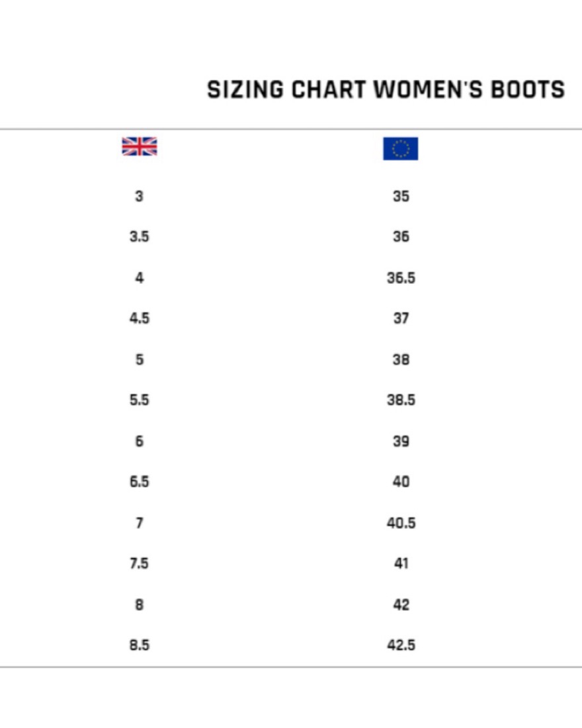Viewport: 582px width, 728px height.
Task: Select UK size 3.5
Action: click(140, 236)
